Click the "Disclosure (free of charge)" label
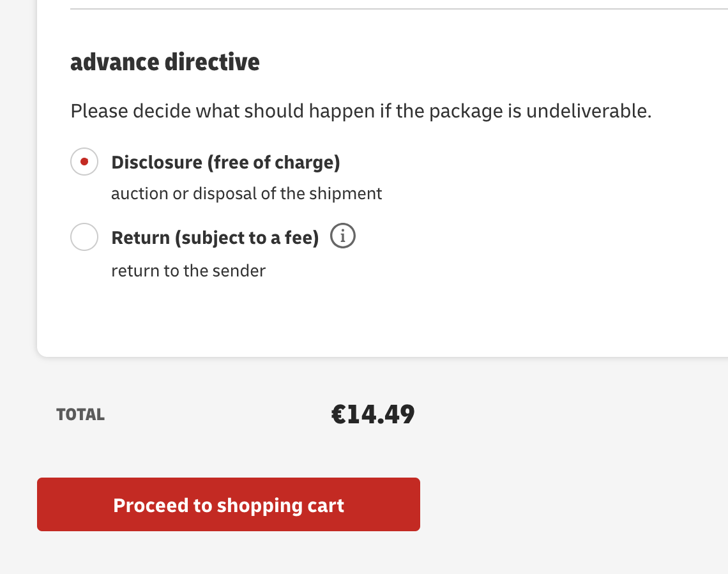 tap(225, 162)
